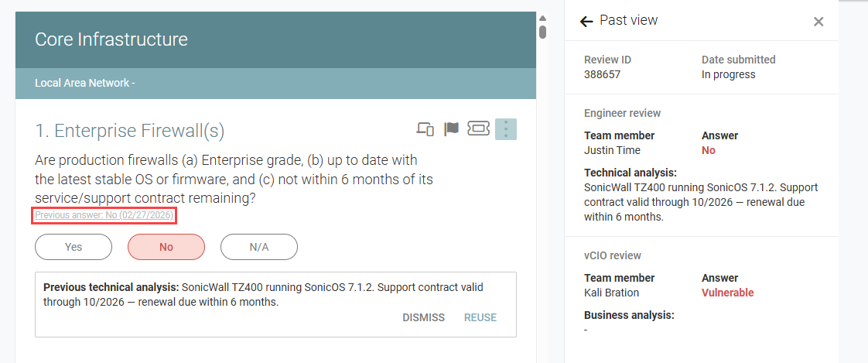The width and height of the screenshot is (868, 363).
Task: Flag the Enterprise Firewall question
Action: [452, 129]
